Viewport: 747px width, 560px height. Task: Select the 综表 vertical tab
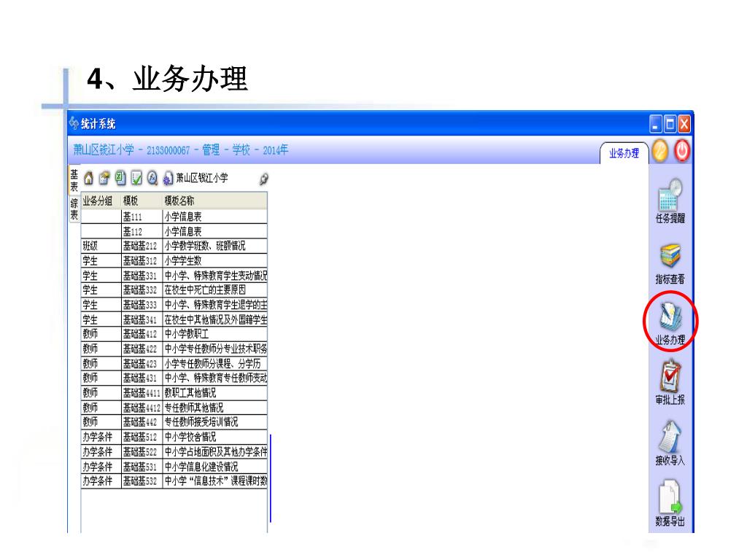click(x=74, y=209)
